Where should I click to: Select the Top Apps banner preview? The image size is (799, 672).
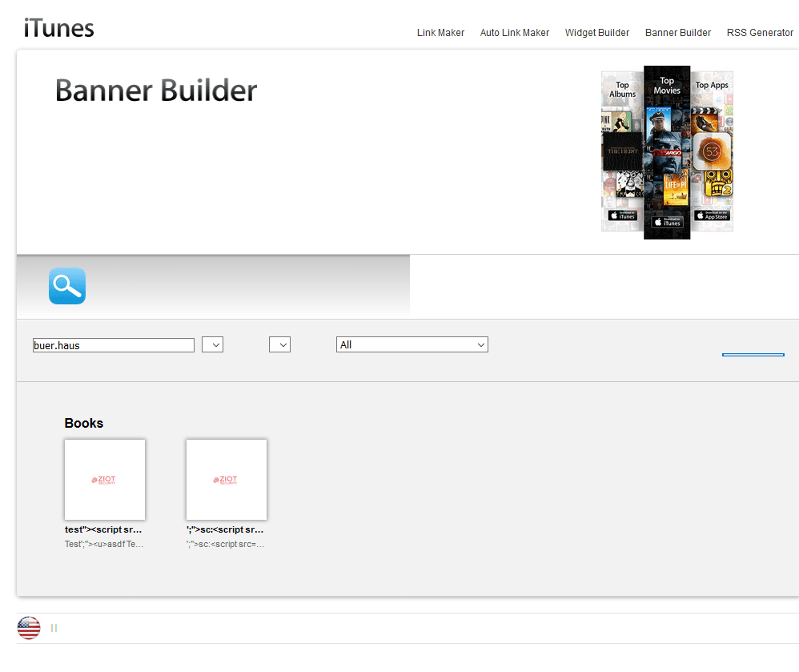(x=712, y=151)
